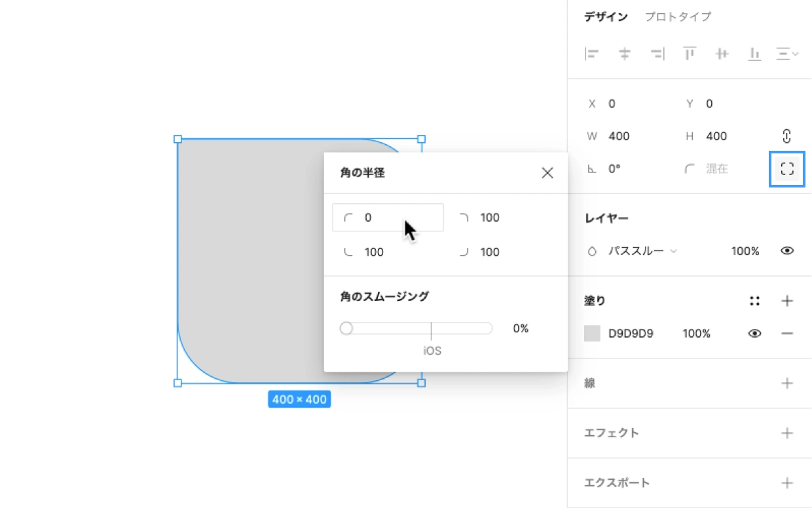
Task: Click the エフェクト section heading
Action: 611,433
